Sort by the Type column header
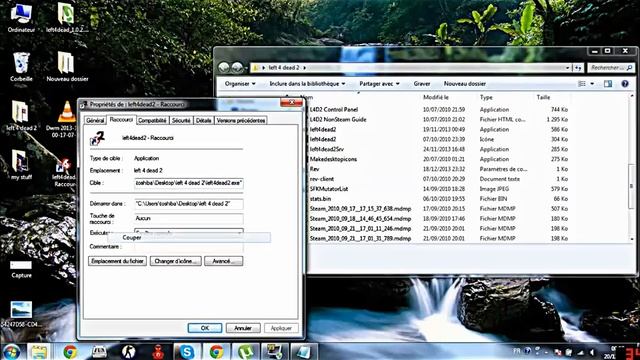The height and width of the screenshot is (360, 640). click(486, 97)
